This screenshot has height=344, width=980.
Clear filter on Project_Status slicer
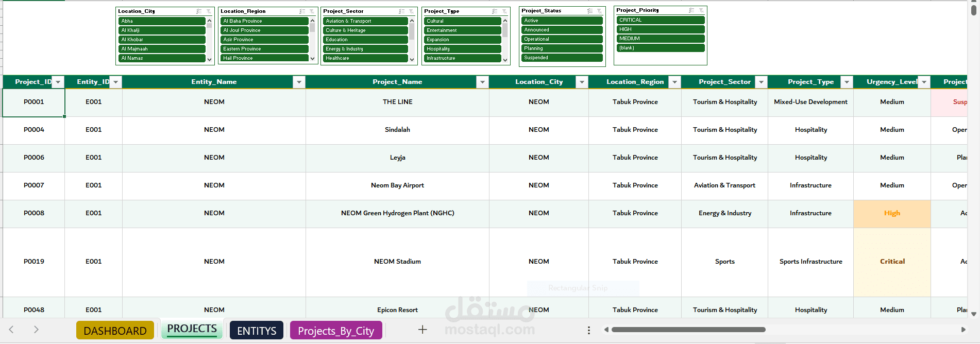tap(599, 10)
